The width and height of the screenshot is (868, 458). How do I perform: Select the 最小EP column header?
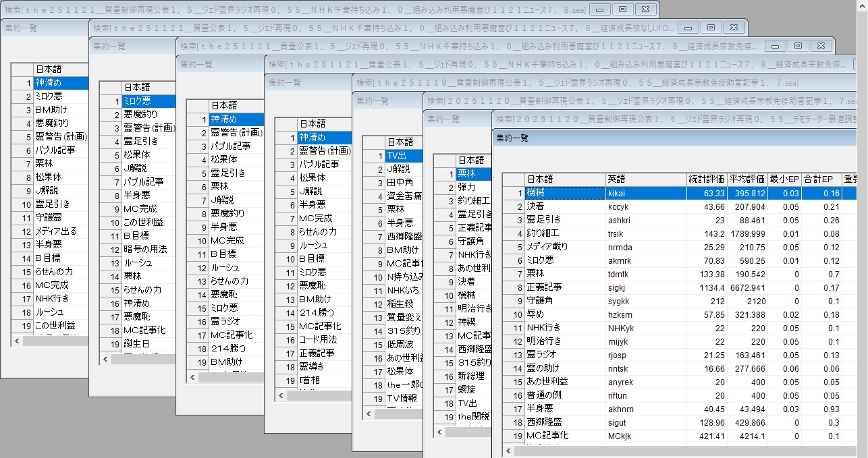coord(784,179)
